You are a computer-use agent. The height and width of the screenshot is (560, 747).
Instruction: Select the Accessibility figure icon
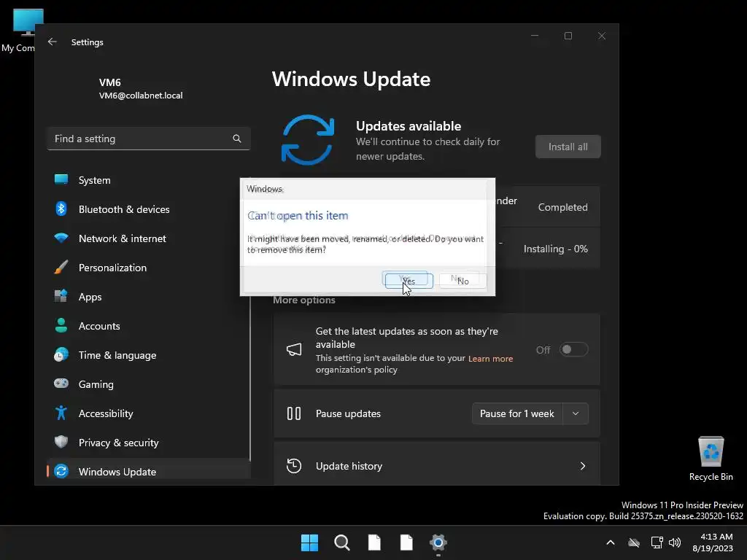pyautogui.click(x=61, y=413)
